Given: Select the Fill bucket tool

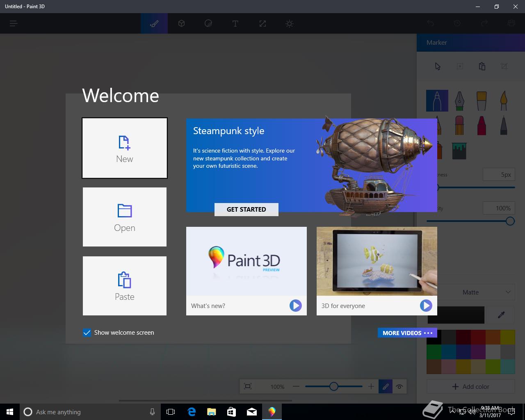Looking at the screenshot, I should (x=459, y=151).
